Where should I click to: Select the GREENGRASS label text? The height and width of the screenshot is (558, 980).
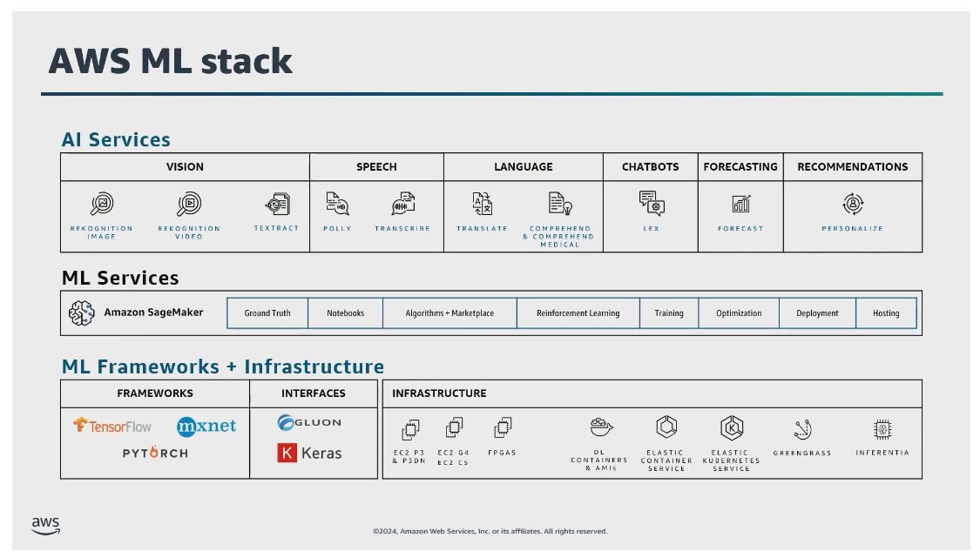(x=802, y=453)
